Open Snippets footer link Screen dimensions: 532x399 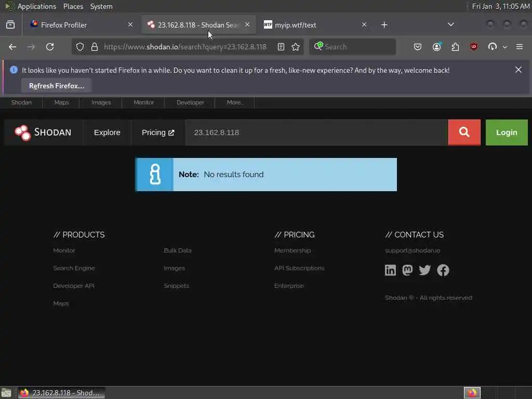(176, 286)
